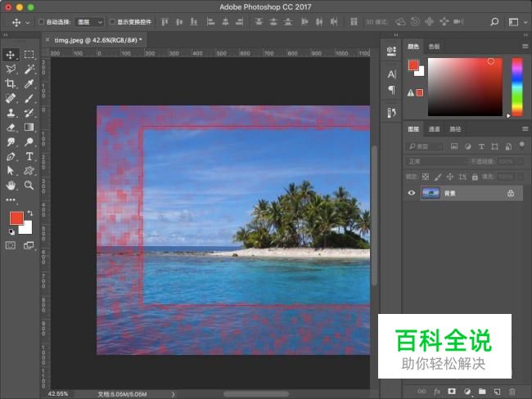Enable the 自动选择 checkbox
The width and height of the screenshot is (532, 399).
(42, 22)
